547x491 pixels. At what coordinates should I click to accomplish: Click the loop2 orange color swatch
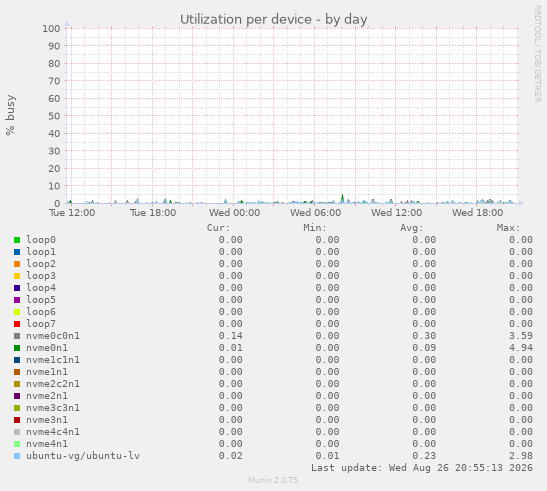[x=17, y=264]
